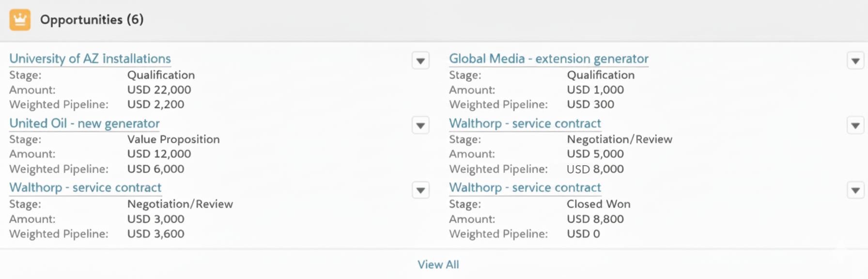
Task: Click View All opportunities link
Action: point(438,264)
